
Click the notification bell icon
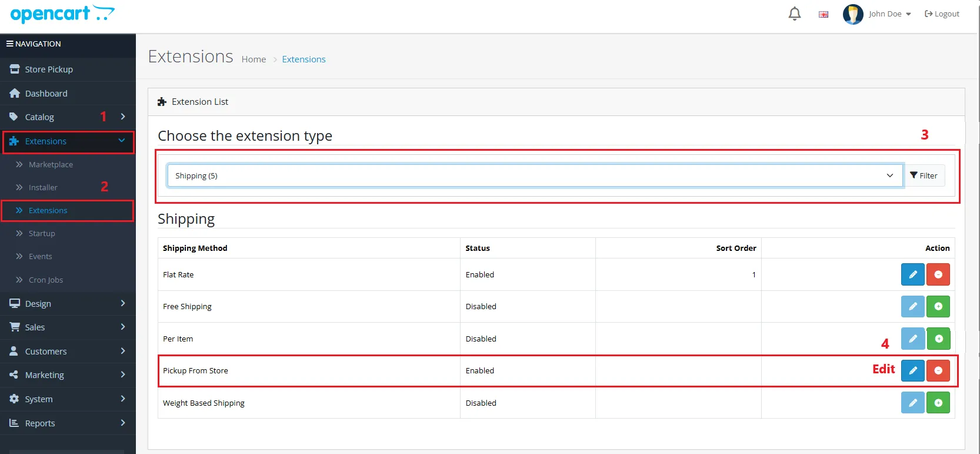coord(794,14)
